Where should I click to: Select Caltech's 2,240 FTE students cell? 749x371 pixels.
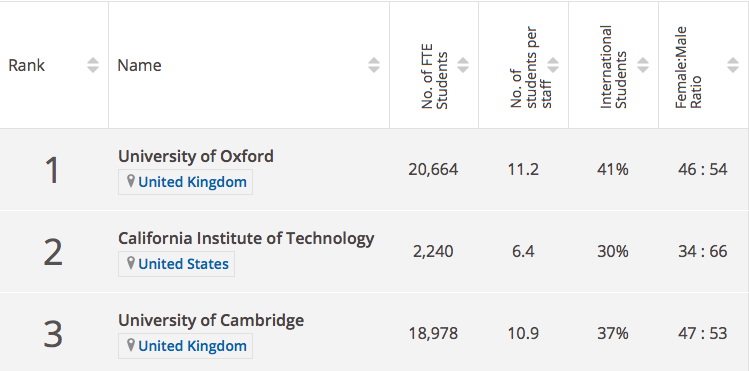coord(433,251)
